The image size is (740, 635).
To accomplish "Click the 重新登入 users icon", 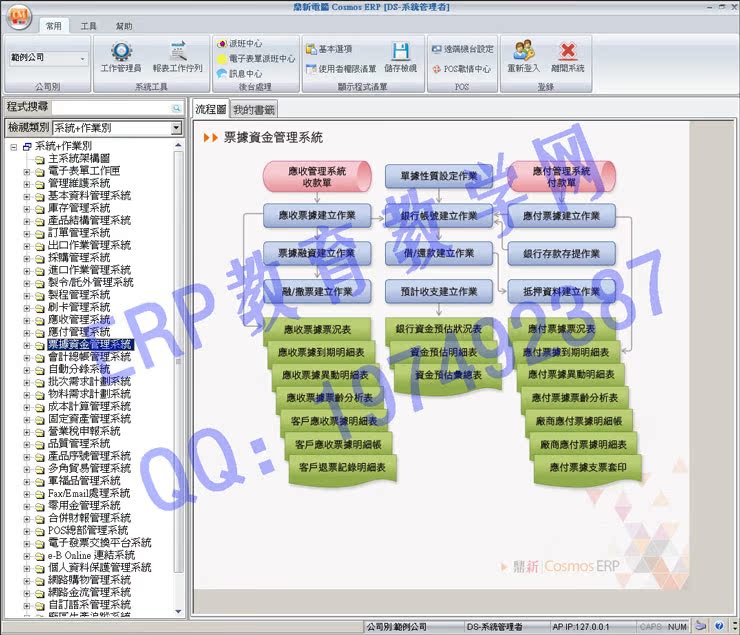I will click(x=523, y=50).
